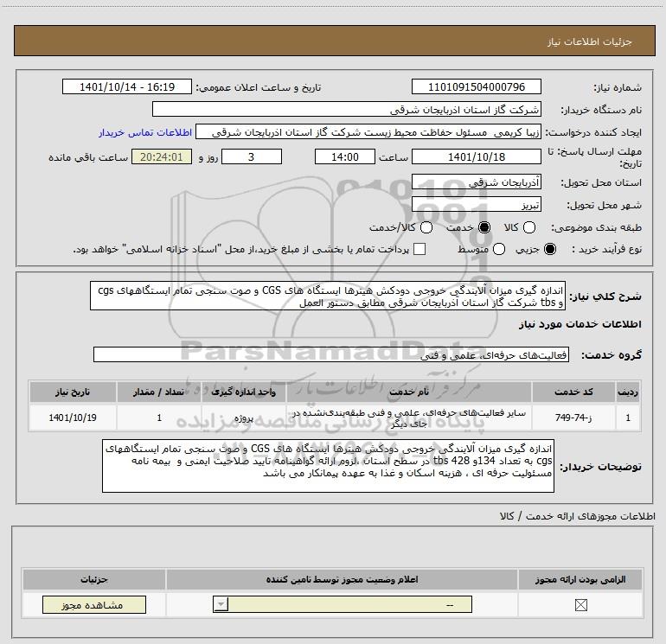Viewport: 666px width, 644px height.
Task: Click the شرح کلی نیاز description box
Action: click(x=328, y=296)
